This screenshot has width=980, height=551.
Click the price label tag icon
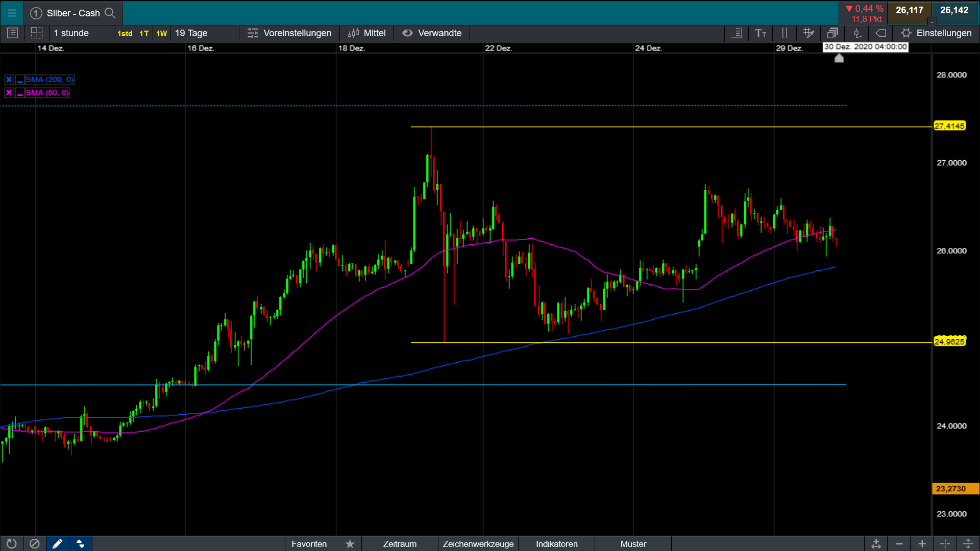[x=881, y=33]
